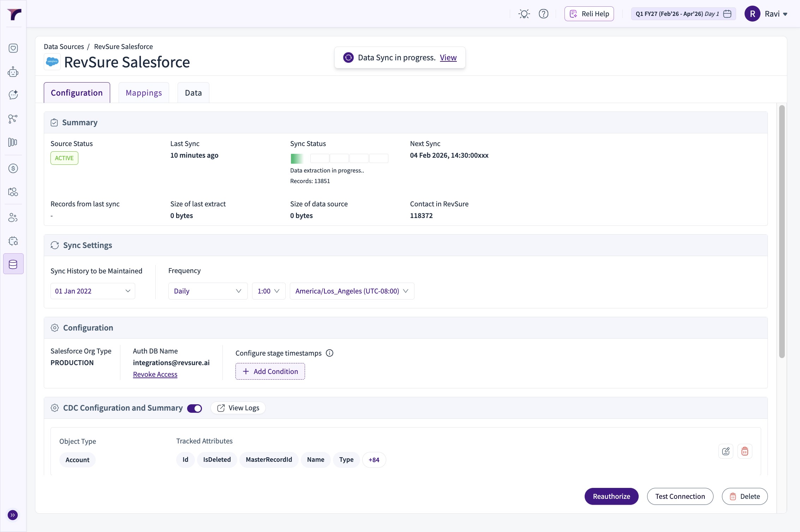800x532 pixels.
Task: Open the database Data Sources sidebar icon
Action: [13, 264]
